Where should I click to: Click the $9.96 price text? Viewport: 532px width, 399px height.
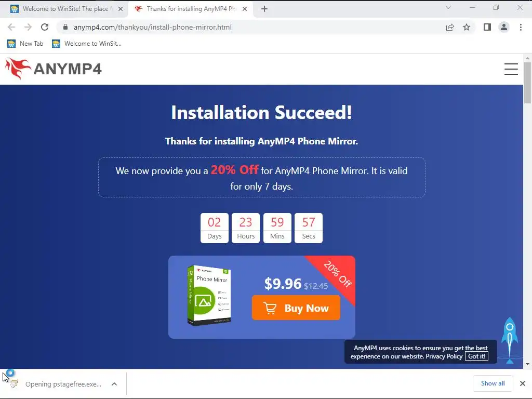pyautogui.click(x=283, y=284)
